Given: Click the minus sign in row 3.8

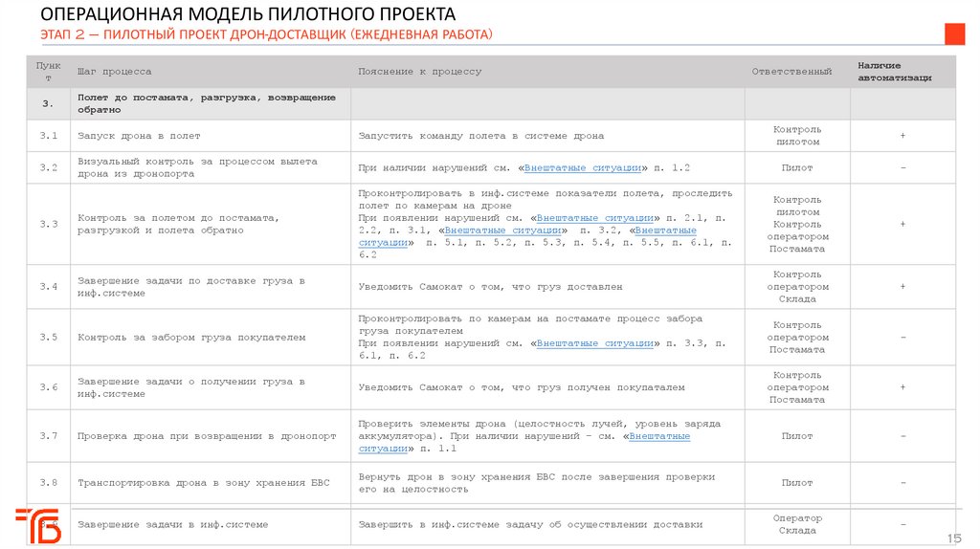Looking at the screenshot, I should (902, 483).
